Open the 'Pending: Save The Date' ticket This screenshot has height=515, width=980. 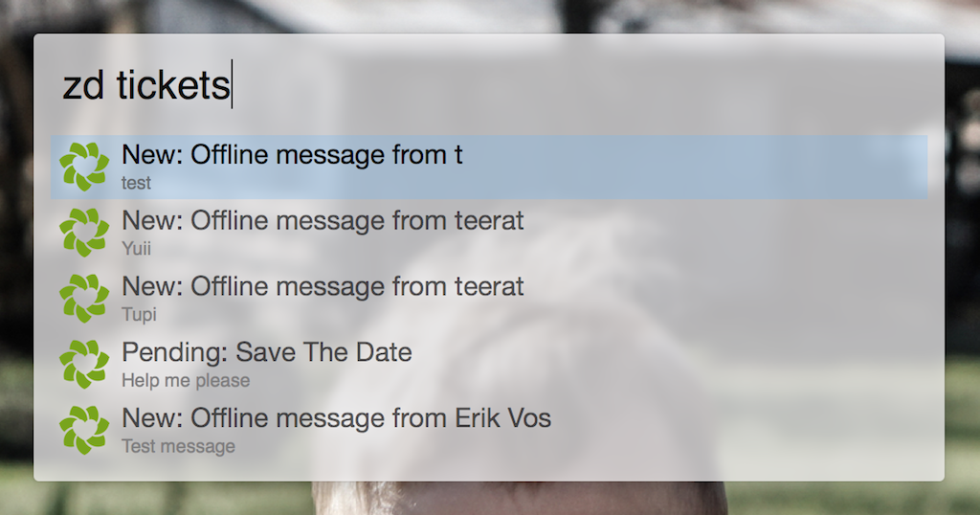[266, 352]
